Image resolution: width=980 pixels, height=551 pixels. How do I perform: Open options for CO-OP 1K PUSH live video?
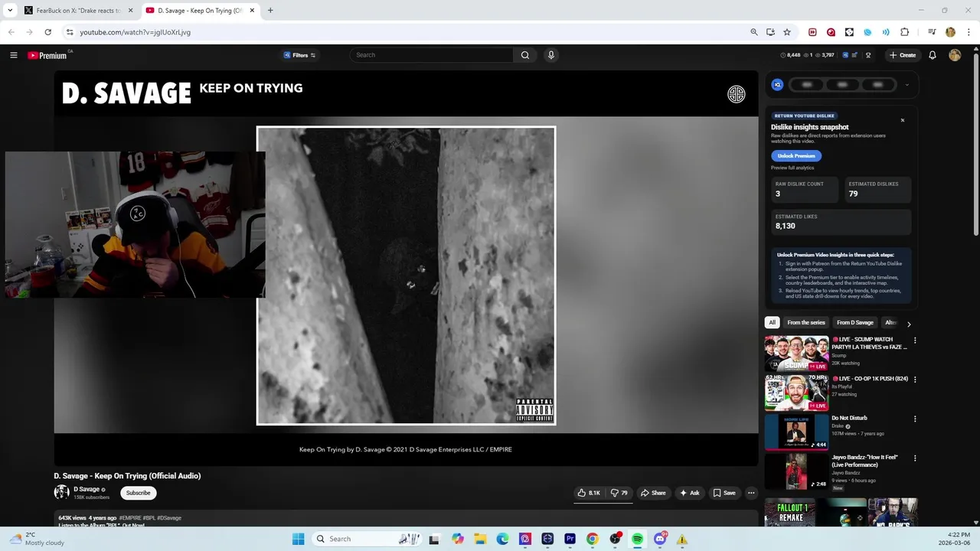click(x=915, y=380)
